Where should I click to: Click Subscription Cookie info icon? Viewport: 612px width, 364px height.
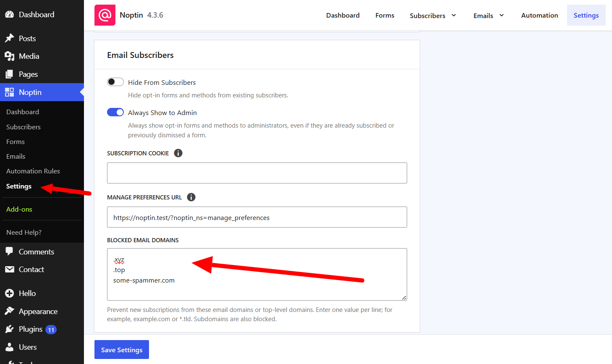point(178,153)
